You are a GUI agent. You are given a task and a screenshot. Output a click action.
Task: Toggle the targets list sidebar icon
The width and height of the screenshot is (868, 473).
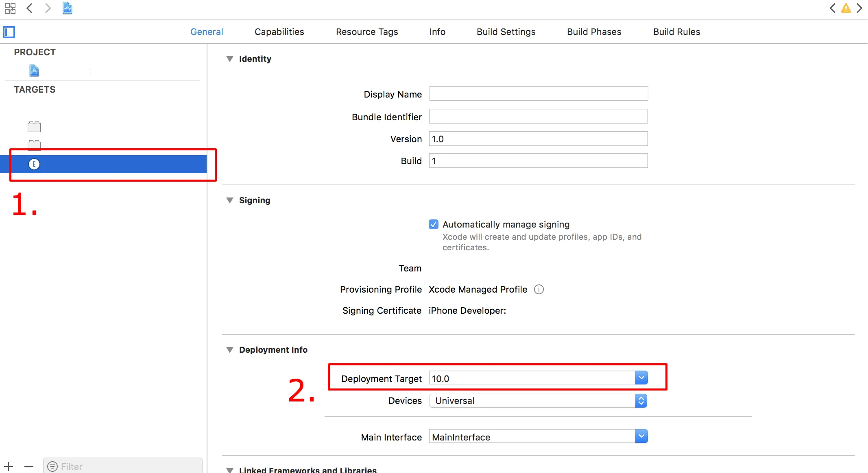click(x=9, y=32)
